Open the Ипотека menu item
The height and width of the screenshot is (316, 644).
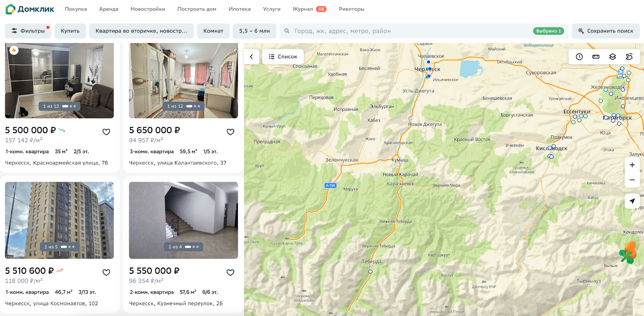tap(239, 9)
